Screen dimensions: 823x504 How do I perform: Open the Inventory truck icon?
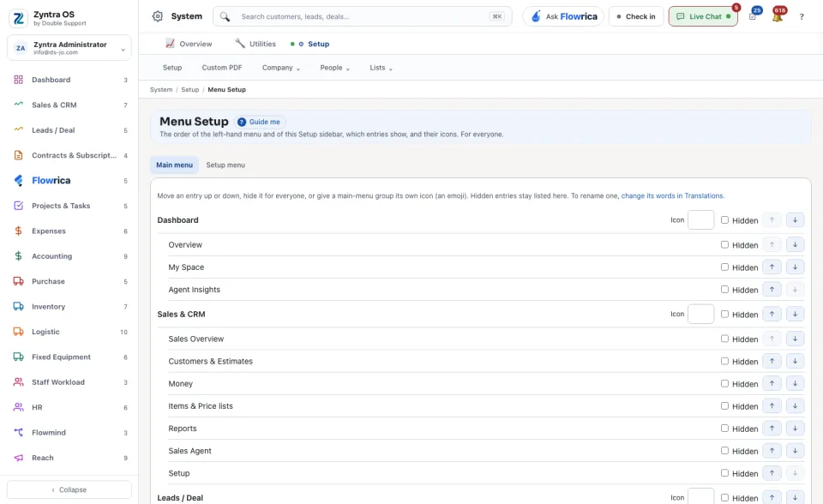point(18,306)
